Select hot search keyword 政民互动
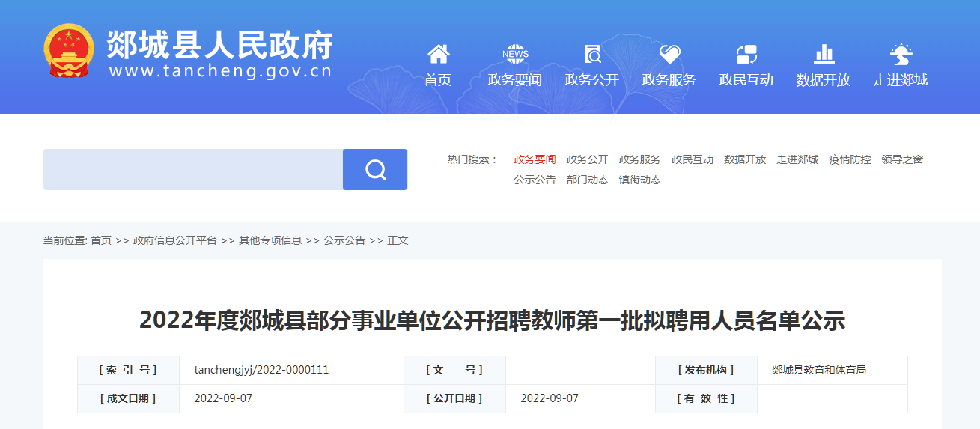980x429 pixels. coord(693,159)
